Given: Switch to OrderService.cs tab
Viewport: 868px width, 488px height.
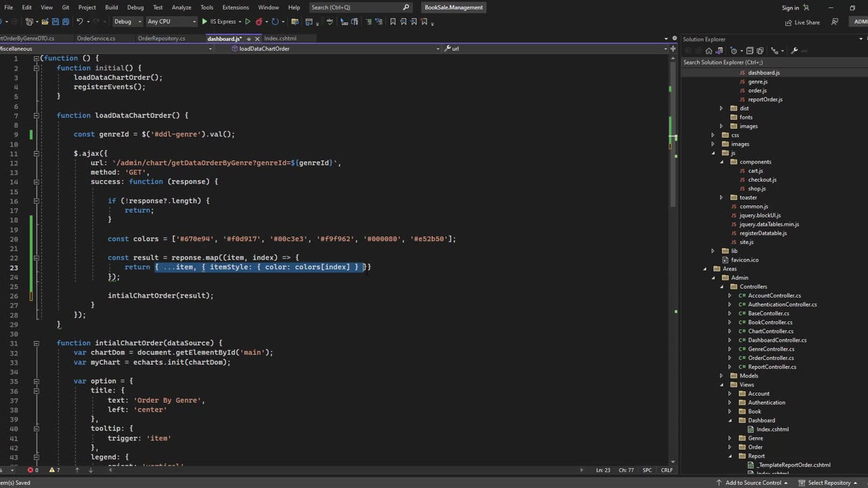Looking at the screenshot, I should (96, 39).
